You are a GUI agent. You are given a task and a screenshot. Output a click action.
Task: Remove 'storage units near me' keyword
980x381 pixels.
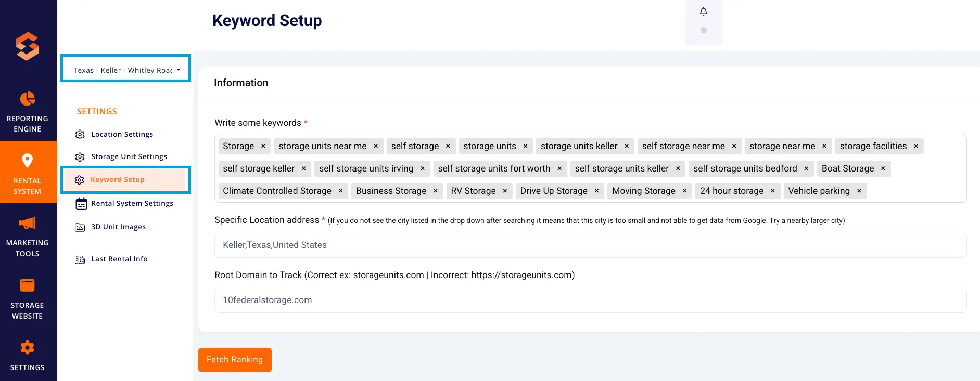click(x=376, y=146)
